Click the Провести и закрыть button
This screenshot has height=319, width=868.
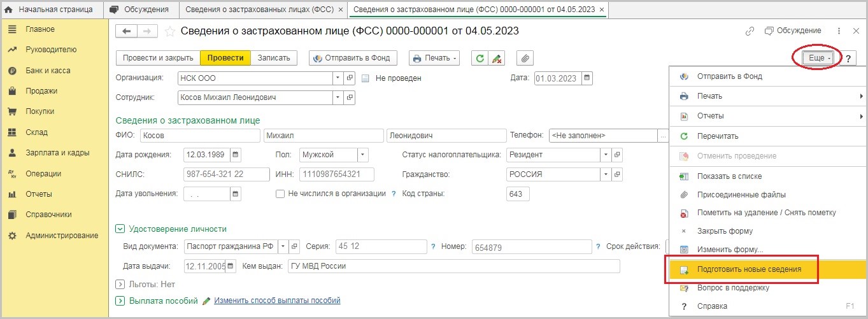coord(158,58)
